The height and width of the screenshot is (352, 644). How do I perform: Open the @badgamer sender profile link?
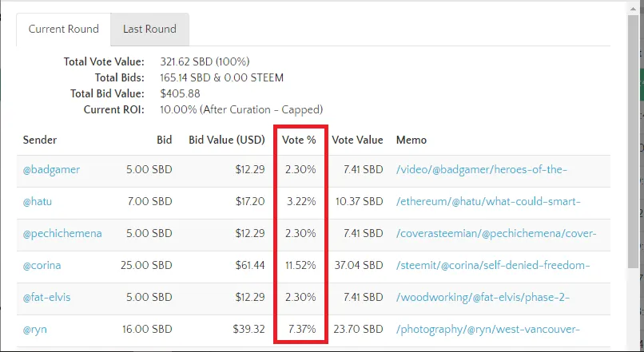51,169
